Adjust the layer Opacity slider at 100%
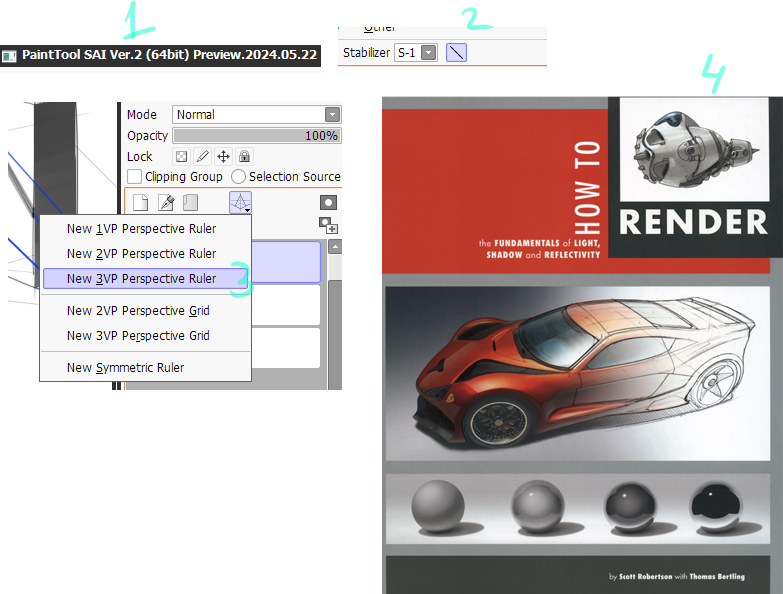This screenshot has width=783, height=594. (257, 136)
